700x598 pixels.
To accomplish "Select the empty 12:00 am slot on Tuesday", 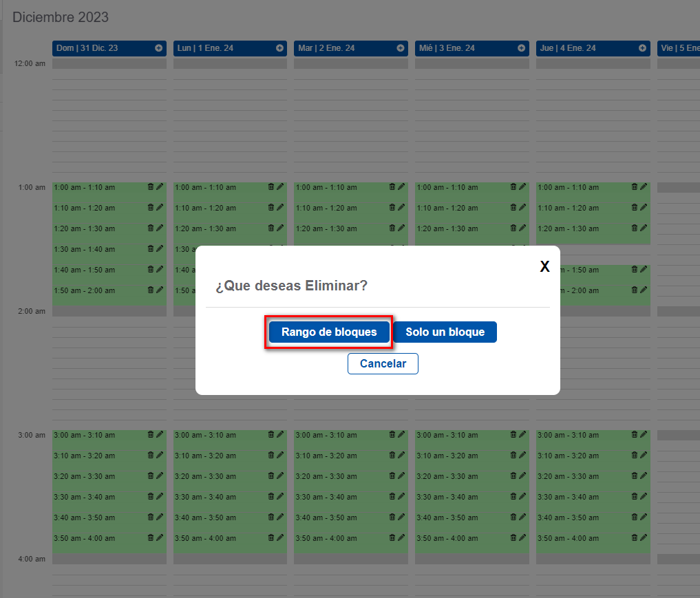I will click(351, 63).
